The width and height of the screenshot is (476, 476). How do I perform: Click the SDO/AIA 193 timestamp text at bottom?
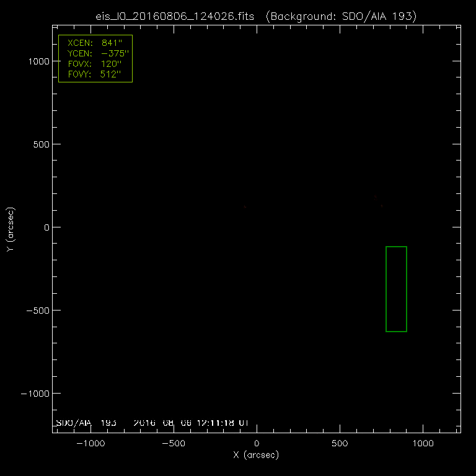[x=155, y=423]
